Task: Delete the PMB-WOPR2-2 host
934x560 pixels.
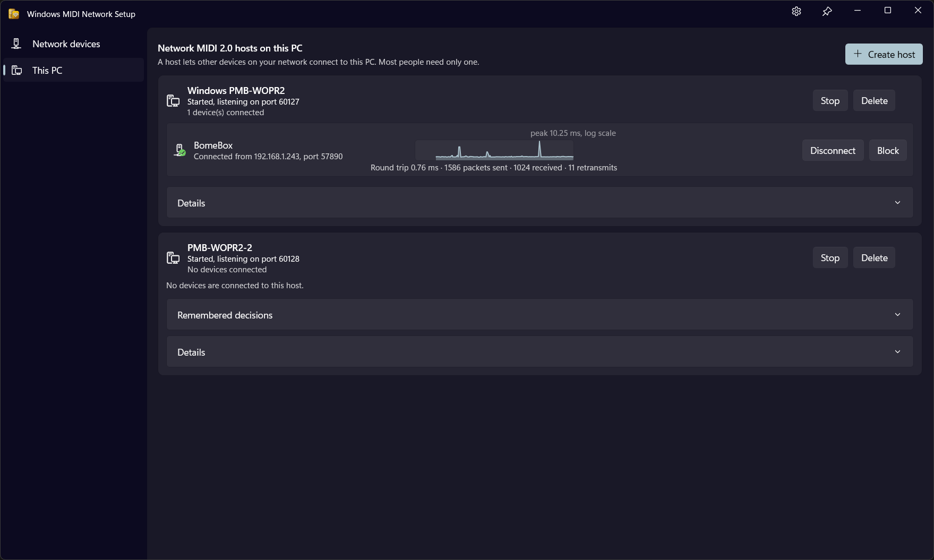Action: tap(874, 257)
